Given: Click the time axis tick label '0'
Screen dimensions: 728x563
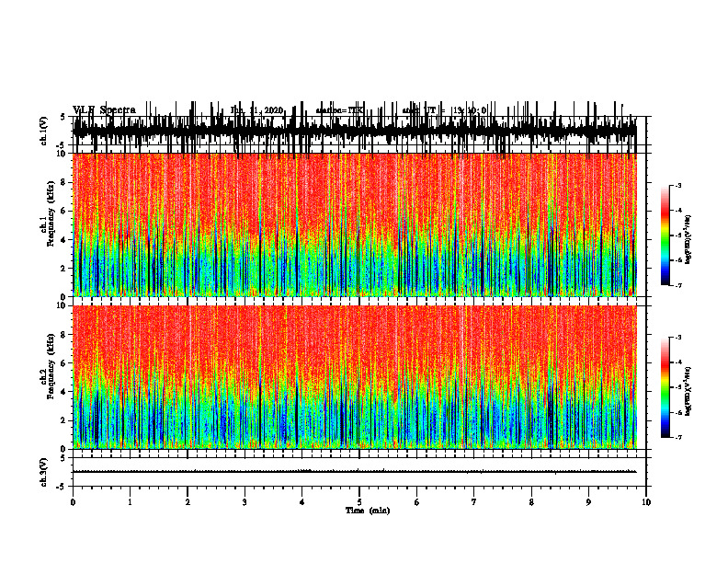Looking at the screenshot, I should (x=73, y=502).
